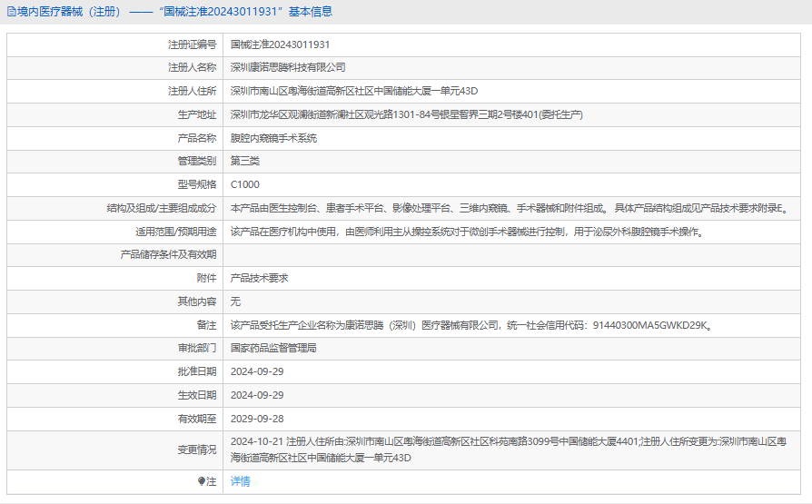Click the 有效期至 label
The image size is (812, 504).
[x=197, y=419]
